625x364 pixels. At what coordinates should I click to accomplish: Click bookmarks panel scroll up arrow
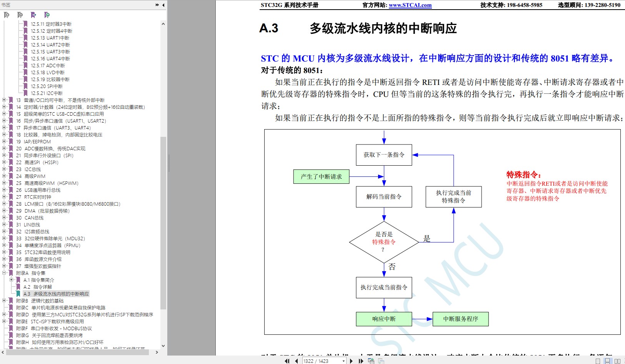click(163, 24)
